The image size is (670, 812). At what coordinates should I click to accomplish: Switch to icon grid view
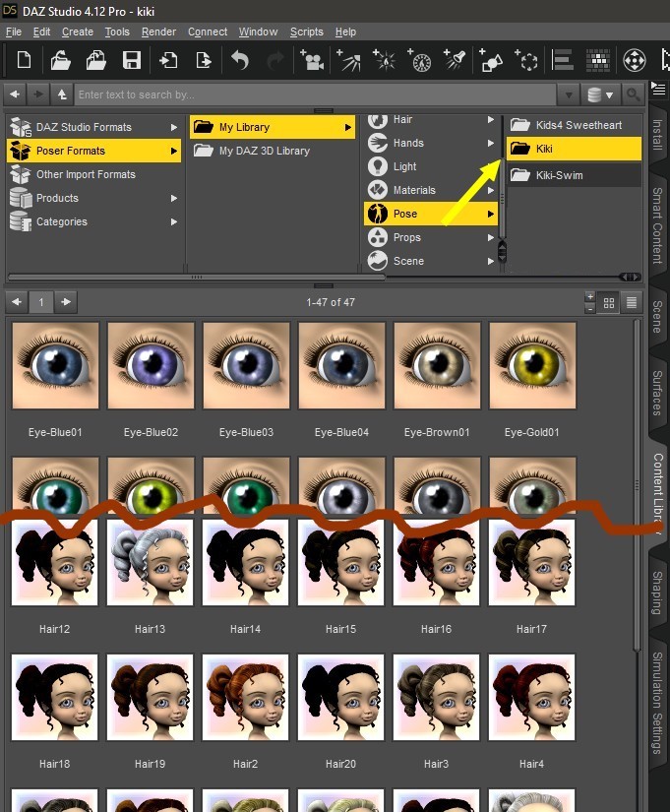pyautogui.click(x=609, y=302)
